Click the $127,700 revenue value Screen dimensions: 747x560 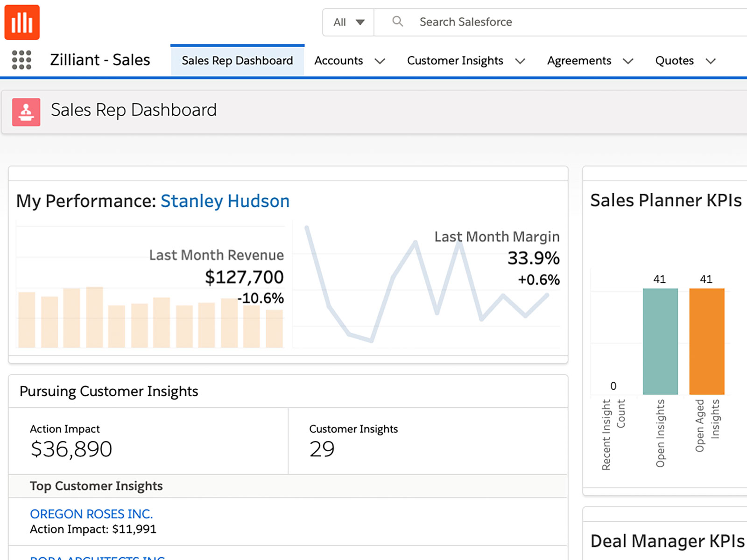(244, 277)
